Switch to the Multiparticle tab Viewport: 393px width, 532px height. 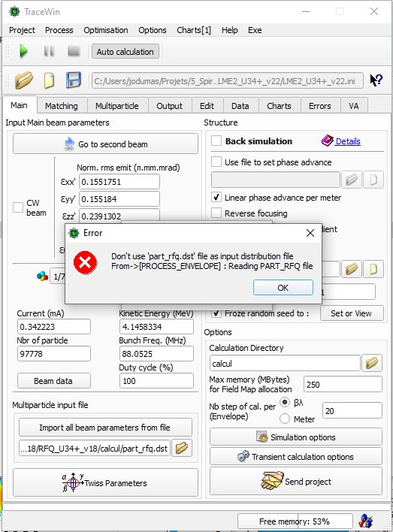click(x=117, y=106)
